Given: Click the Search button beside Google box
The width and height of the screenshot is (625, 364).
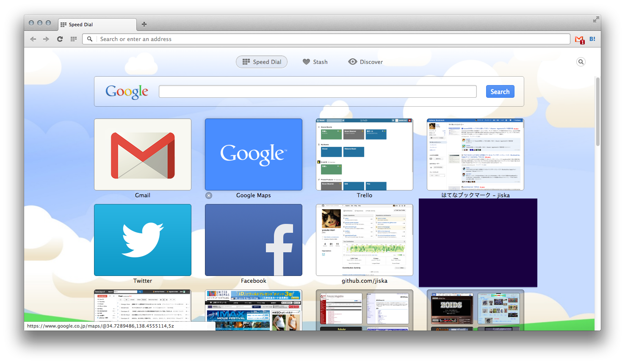Looking at the screenshot, I should coord(500,91).
